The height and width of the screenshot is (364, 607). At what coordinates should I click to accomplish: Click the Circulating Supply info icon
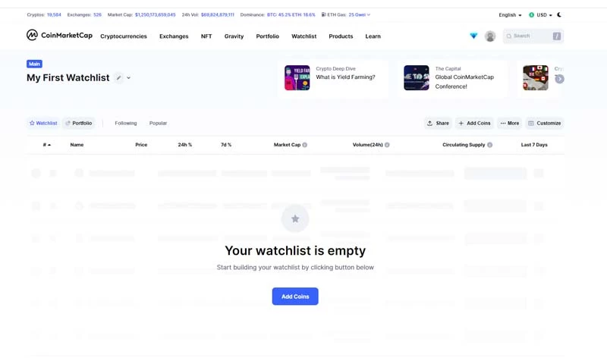tap(489, 145)
